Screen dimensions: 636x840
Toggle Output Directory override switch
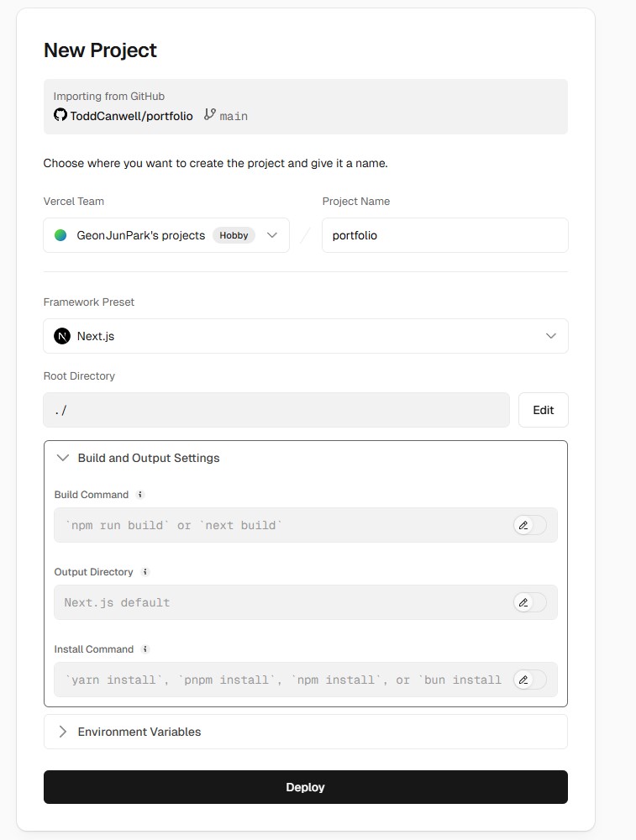pyautogui.click(x=530, y=602)
